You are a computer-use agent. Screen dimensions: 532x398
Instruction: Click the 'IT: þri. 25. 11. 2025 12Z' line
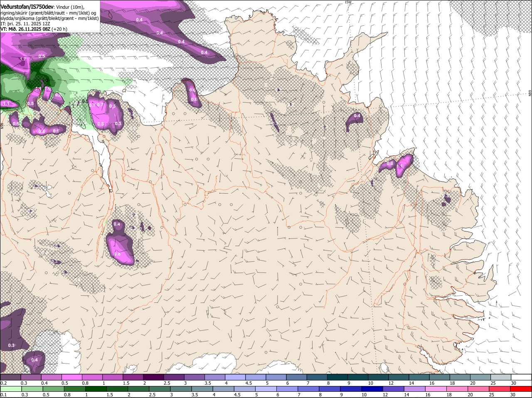25,24
